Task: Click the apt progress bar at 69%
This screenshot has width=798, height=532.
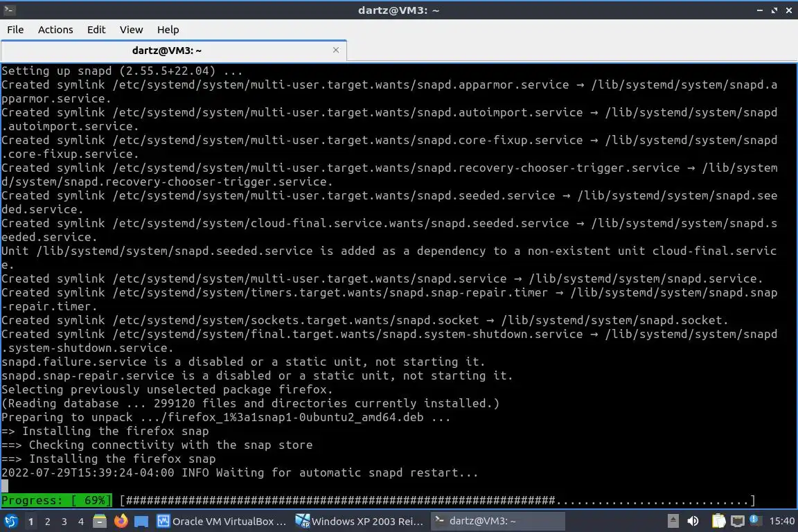Action: coord(438,500)
